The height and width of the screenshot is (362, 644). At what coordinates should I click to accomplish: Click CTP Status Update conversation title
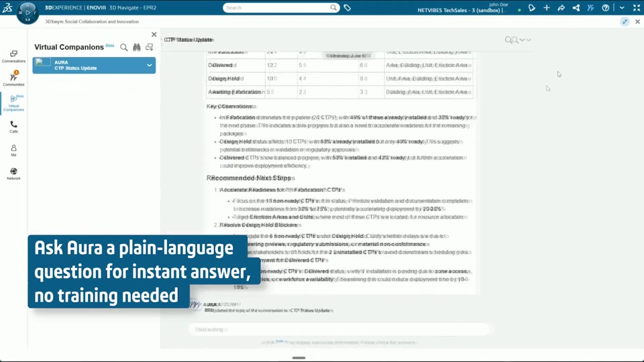(x=189, y=40)
